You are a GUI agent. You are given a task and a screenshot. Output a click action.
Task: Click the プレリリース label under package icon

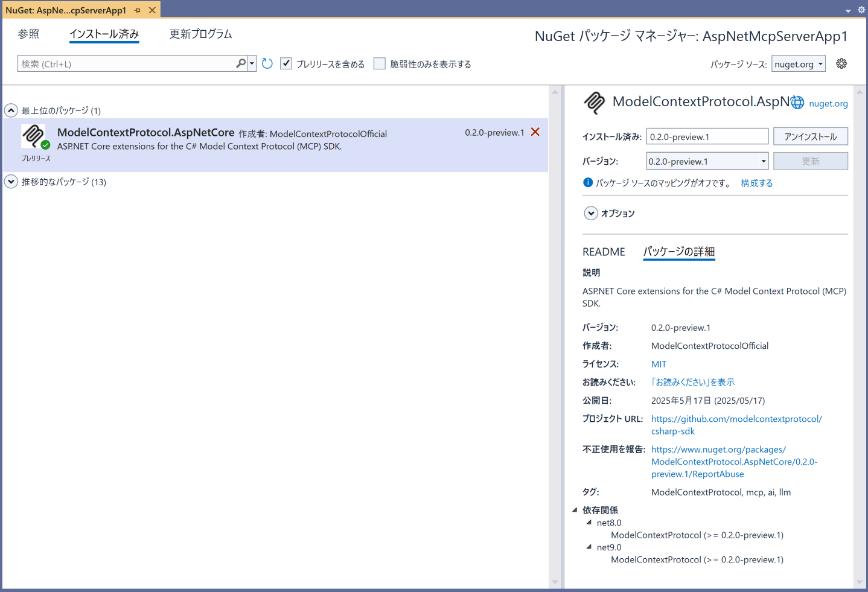36,158
